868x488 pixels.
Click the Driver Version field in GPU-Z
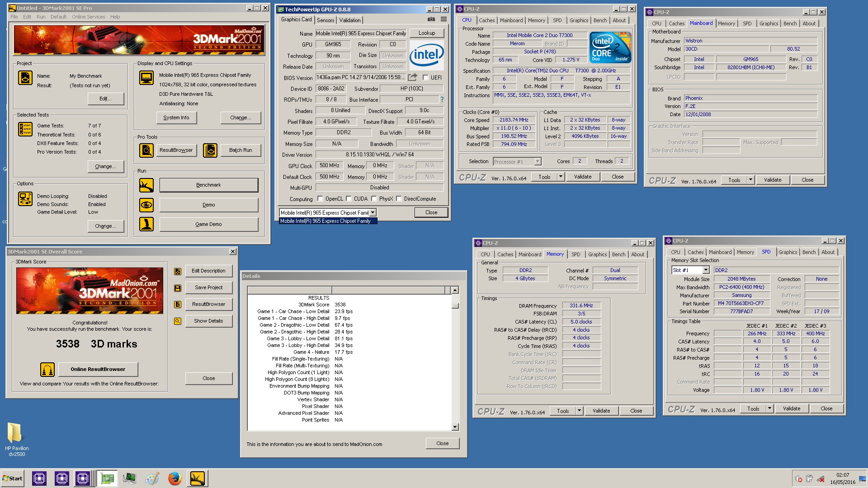379,155
